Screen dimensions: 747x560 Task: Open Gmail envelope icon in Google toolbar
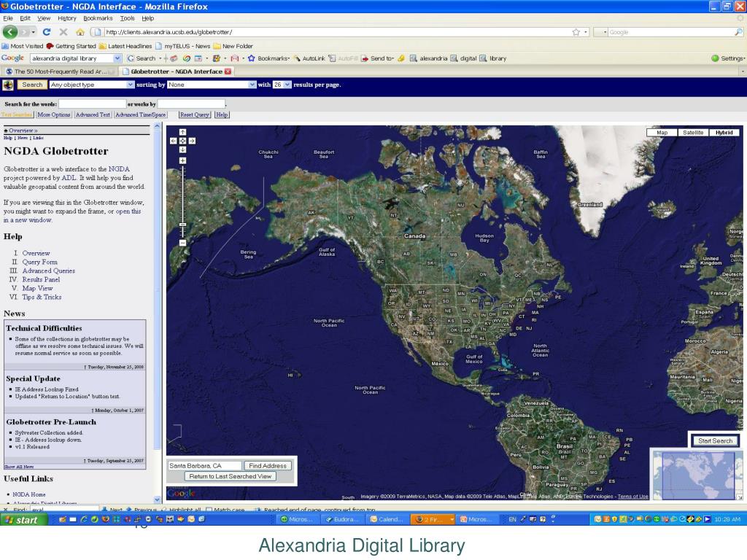click(x=235, y=58)
